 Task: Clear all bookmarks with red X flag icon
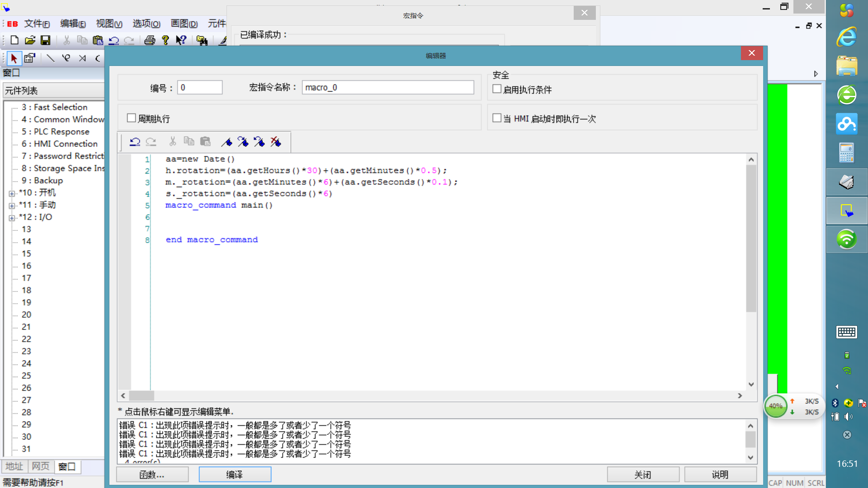276,142
